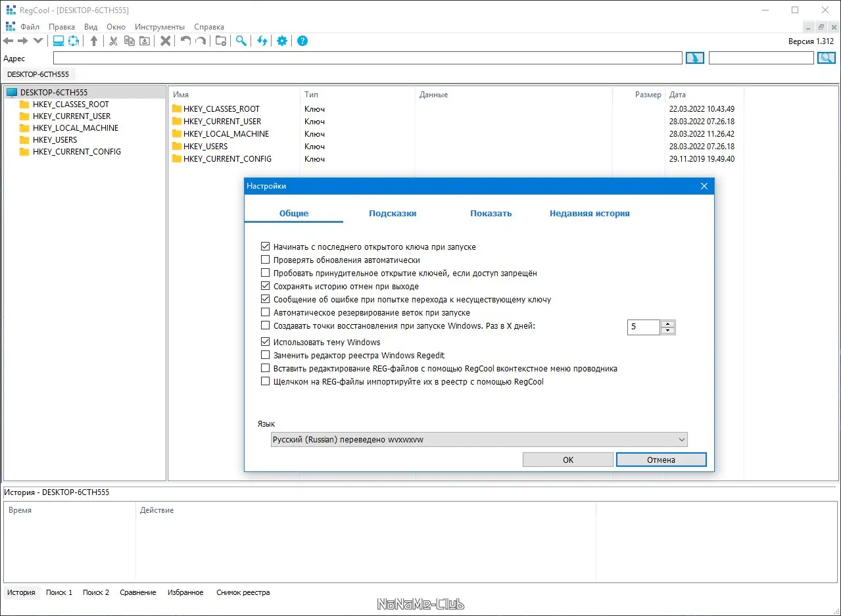Click the days number field showing 5

644,327
